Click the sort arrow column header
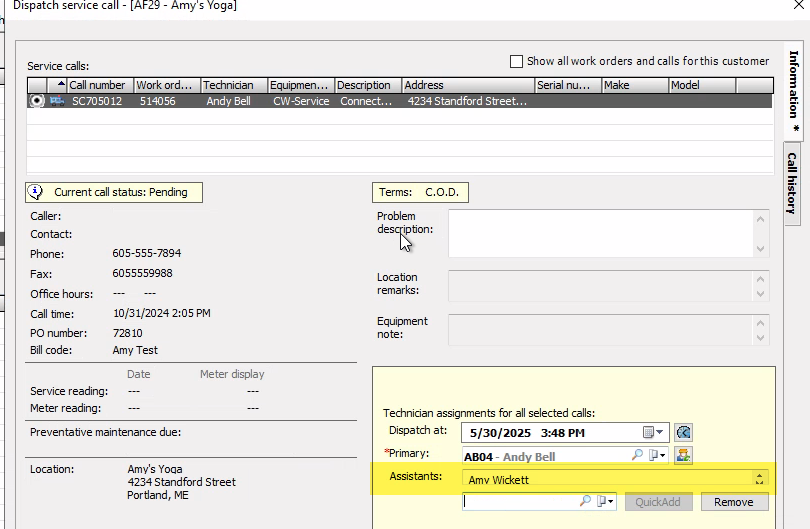The image size is (810, 529). click(x=57, y=85)
